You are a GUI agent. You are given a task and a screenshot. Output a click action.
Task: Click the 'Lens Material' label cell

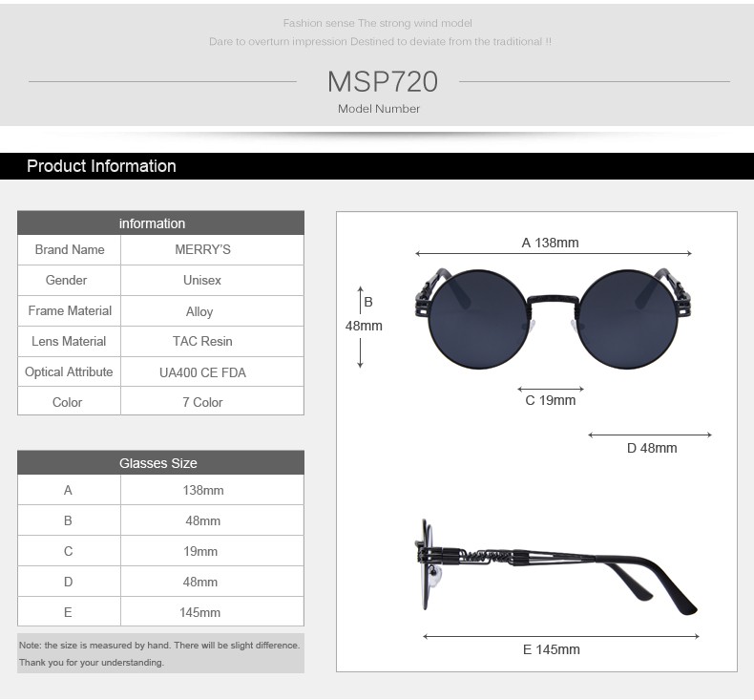pos(70,342)
